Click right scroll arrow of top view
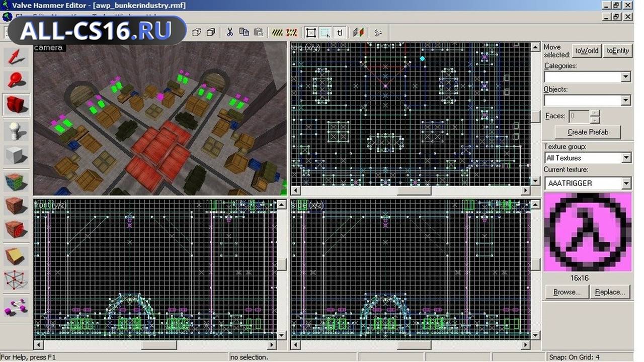The width and height of the screenshot is (644, 362). [526, 191]
